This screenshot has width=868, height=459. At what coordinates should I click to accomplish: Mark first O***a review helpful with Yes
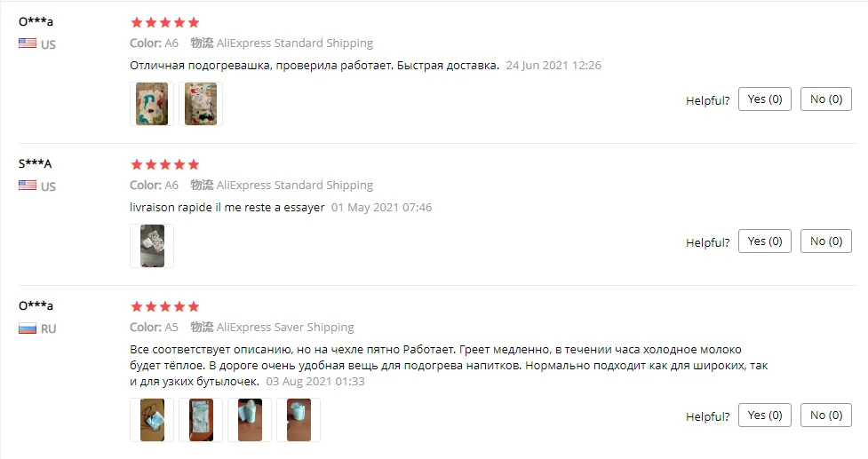click(764, 99)
